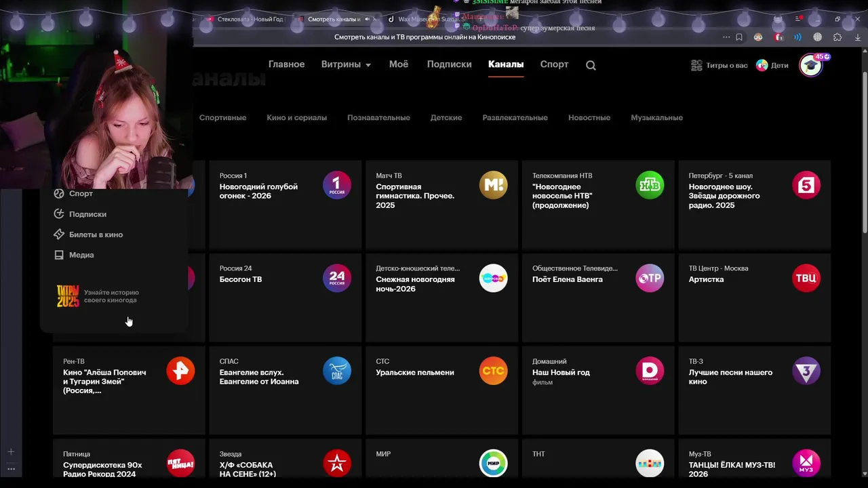Click the Матч ТВ channel logo
The image size is (868, 488).
pos(493,185)
